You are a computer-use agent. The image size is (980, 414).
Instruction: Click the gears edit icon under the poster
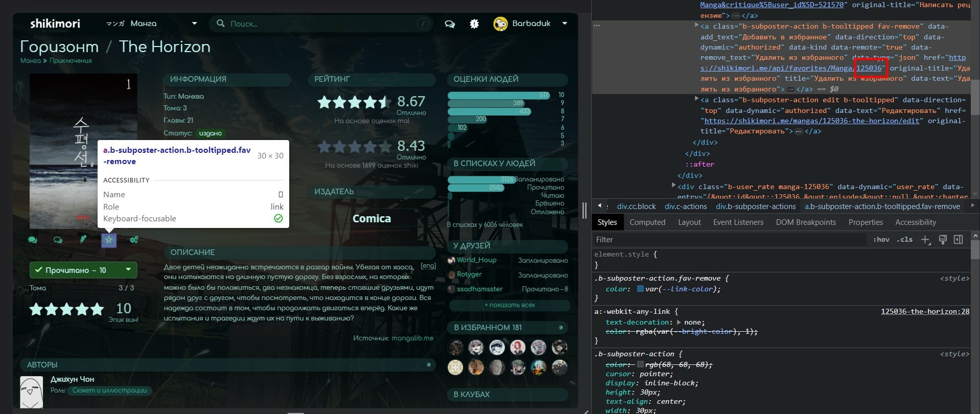[134, 240]
